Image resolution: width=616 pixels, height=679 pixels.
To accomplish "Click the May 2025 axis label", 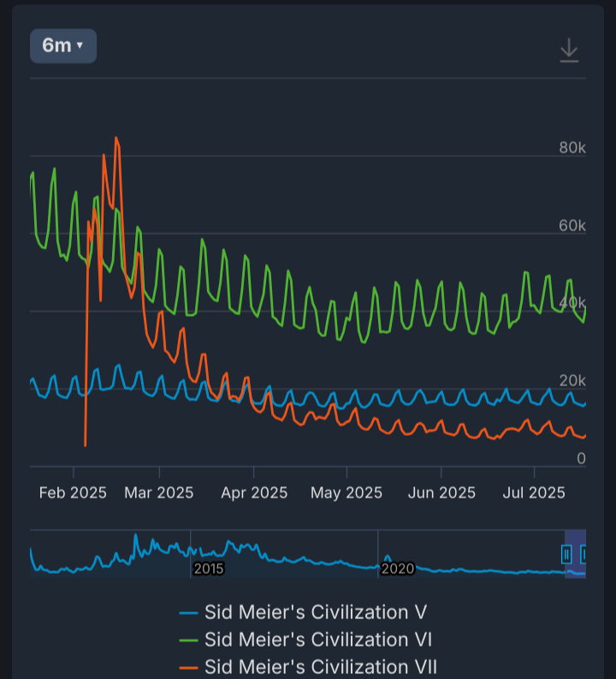I will tap(346, 493).
